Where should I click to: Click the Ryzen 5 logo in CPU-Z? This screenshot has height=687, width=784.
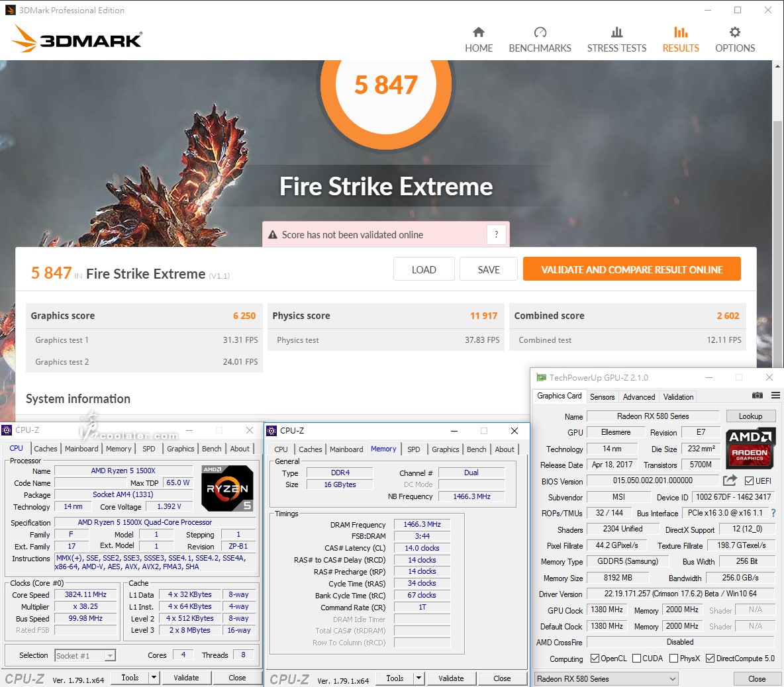(227, 488)
